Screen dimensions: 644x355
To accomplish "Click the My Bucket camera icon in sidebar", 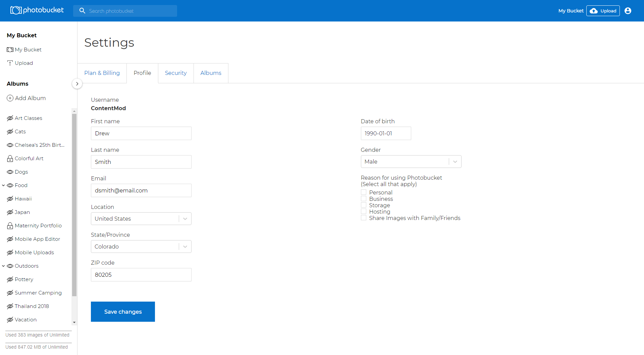I will pyautogui.click(x=10, y=50).
